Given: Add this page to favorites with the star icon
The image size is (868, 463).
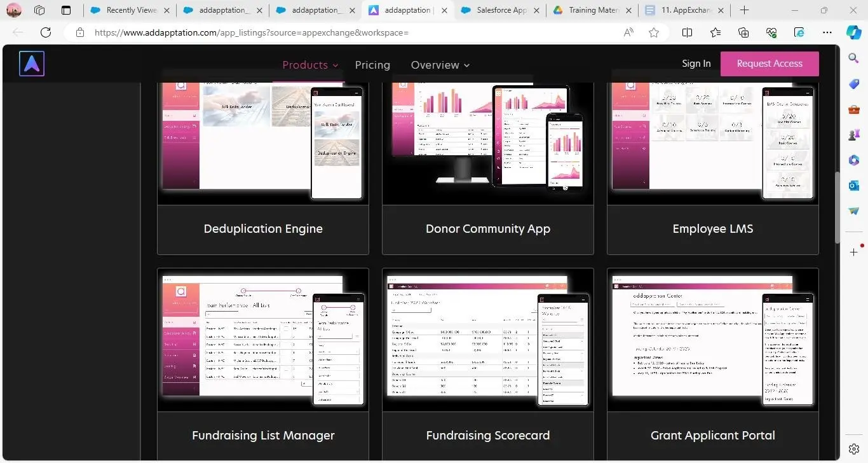Looking at the screenshot, I should (x=654, y=32).
